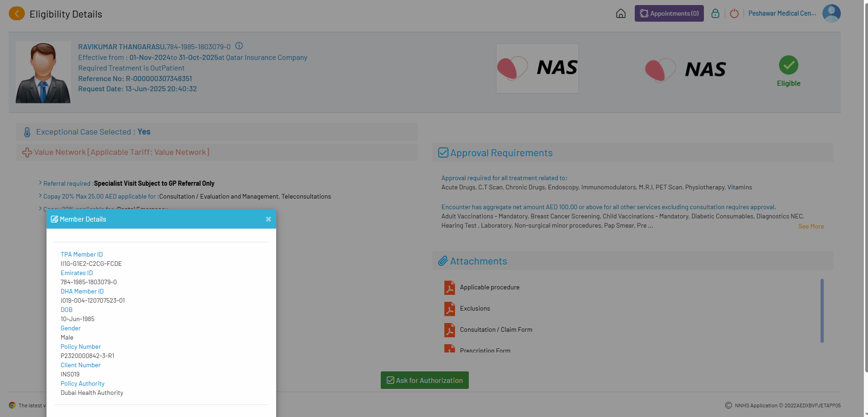Click the user profile avatar icon
Image resolution: width=868 pixels, height=417 pixels.
(x=831, y=13)
